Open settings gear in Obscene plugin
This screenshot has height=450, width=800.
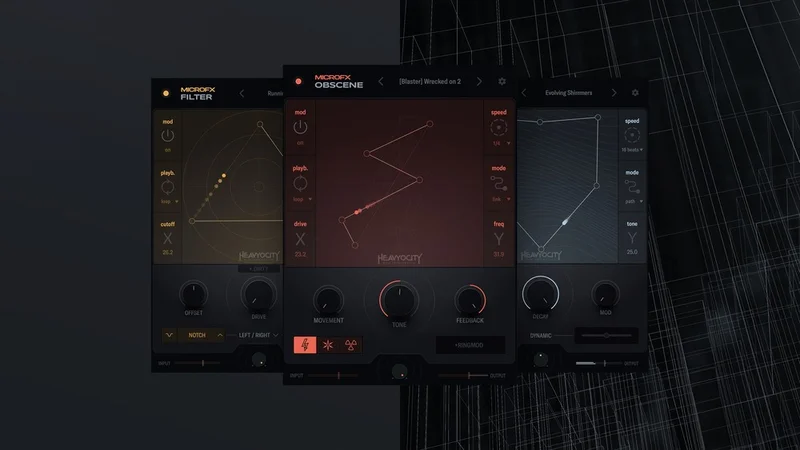click(502, 81)
